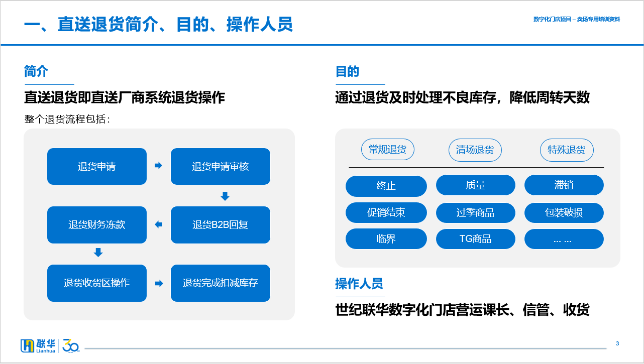The height and width of the screenshot is (364, 644).
Task: Click the text 世纪联华数字化门店营运课长、信管、收货
Action: click(x=462, y=310)
